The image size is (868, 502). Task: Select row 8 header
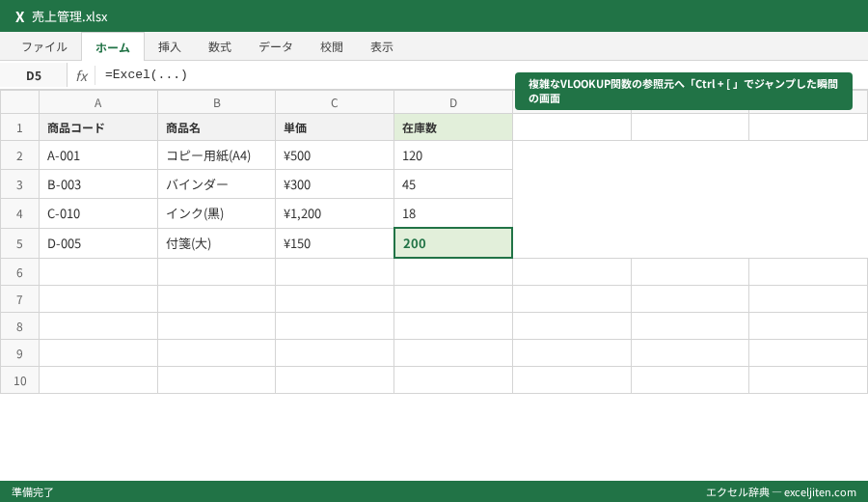click(x=19, y=326)
